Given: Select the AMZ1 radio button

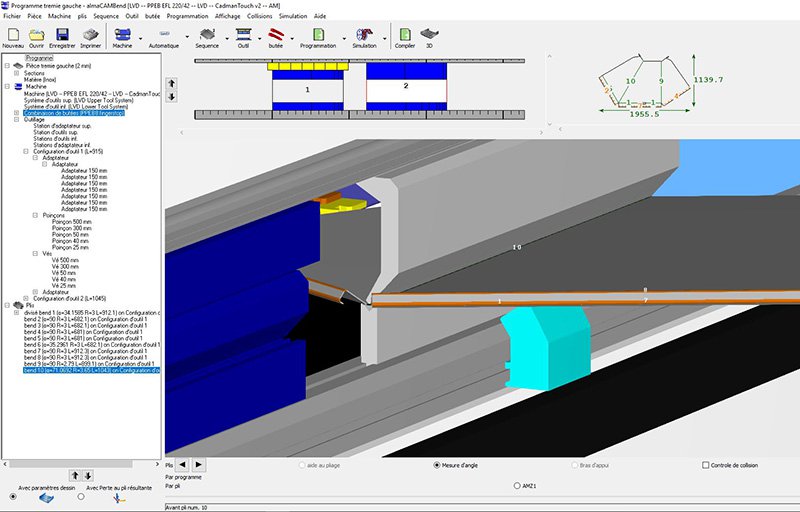Looking at the screenshot, I should click(515, 485).
